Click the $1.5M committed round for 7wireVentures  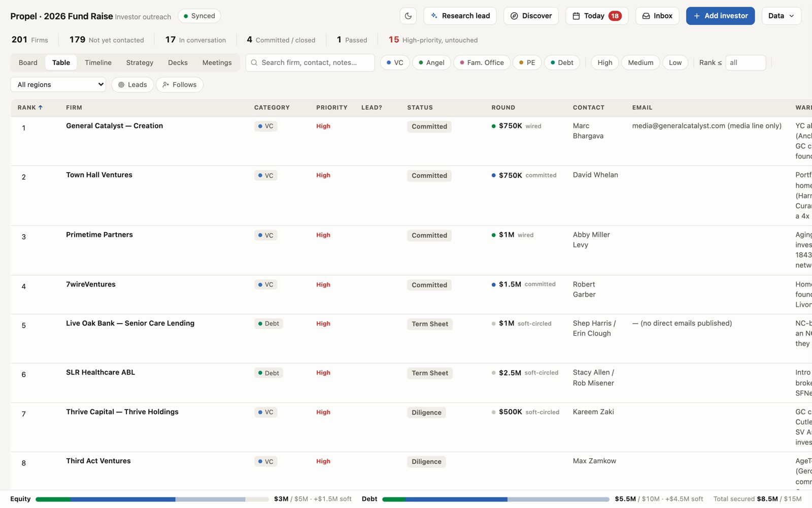click(x=524, y=284)
